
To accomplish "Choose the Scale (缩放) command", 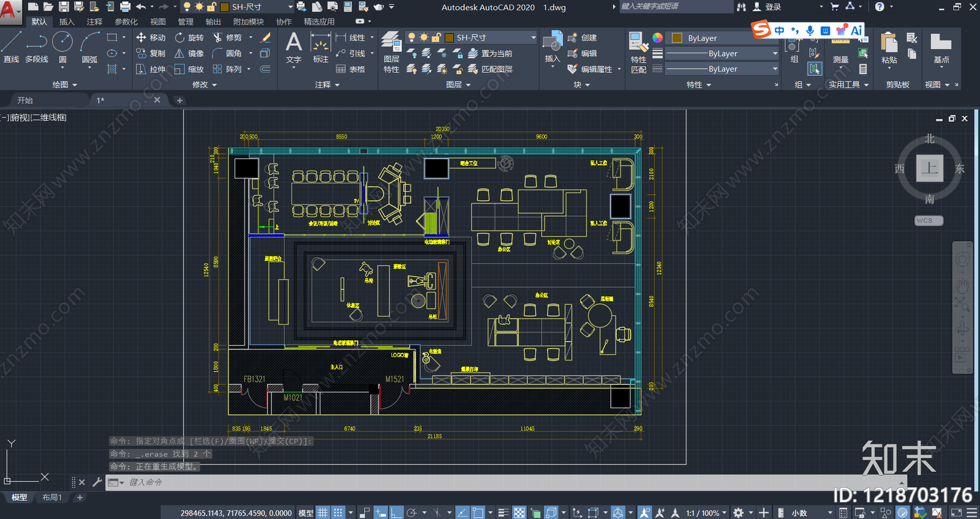I will pyautogui.click(x=189, y=69).
